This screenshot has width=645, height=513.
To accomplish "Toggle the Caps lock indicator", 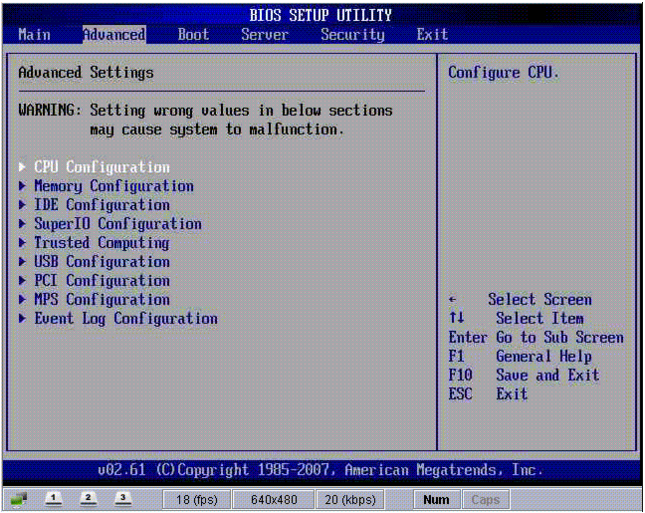I will coord(485,499).
